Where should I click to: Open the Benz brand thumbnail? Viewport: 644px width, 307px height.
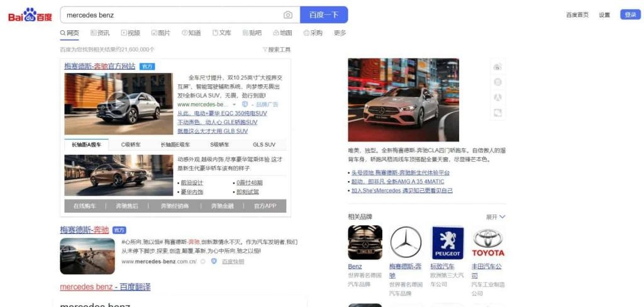pos(365,242)
